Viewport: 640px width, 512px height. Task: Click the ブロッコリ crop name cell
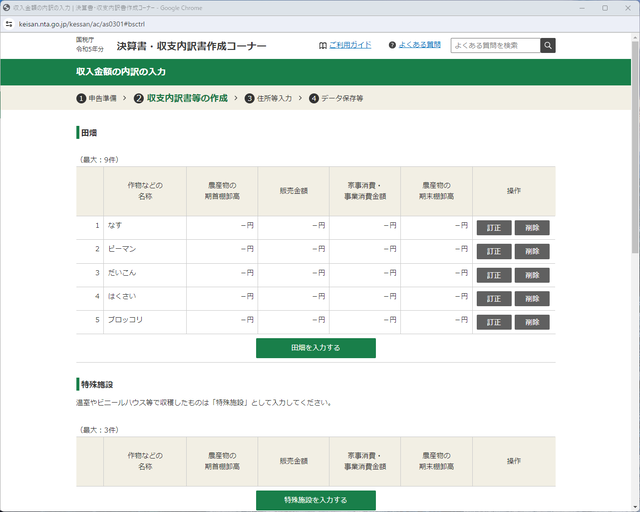pos(145,322)
